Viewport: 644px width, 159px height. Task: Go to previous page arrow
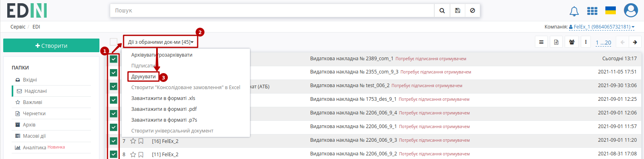623,42
